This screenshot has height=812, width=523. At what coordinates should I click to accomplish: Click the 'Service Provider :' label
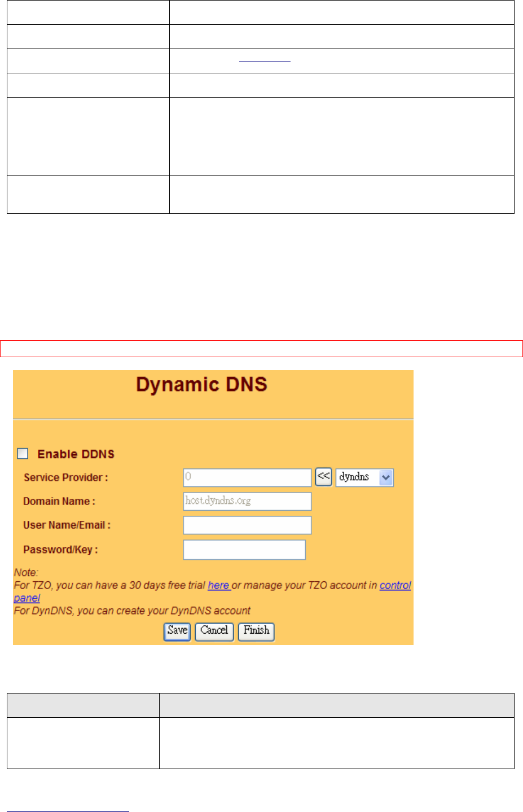pyautogui.click(x=65, y=477)
